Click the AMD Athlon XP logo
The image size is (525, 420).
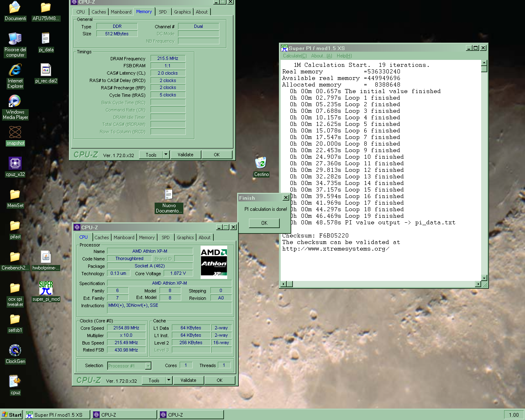tap(214, 262)
